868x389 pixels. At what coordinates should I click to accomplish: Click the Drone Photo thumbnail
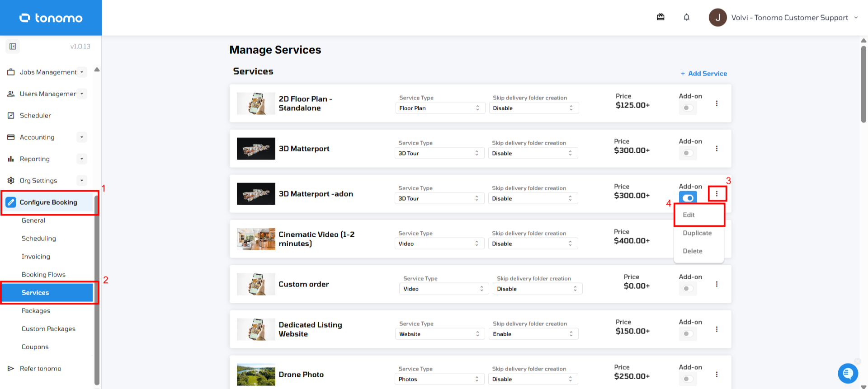[x=256, y=375]
